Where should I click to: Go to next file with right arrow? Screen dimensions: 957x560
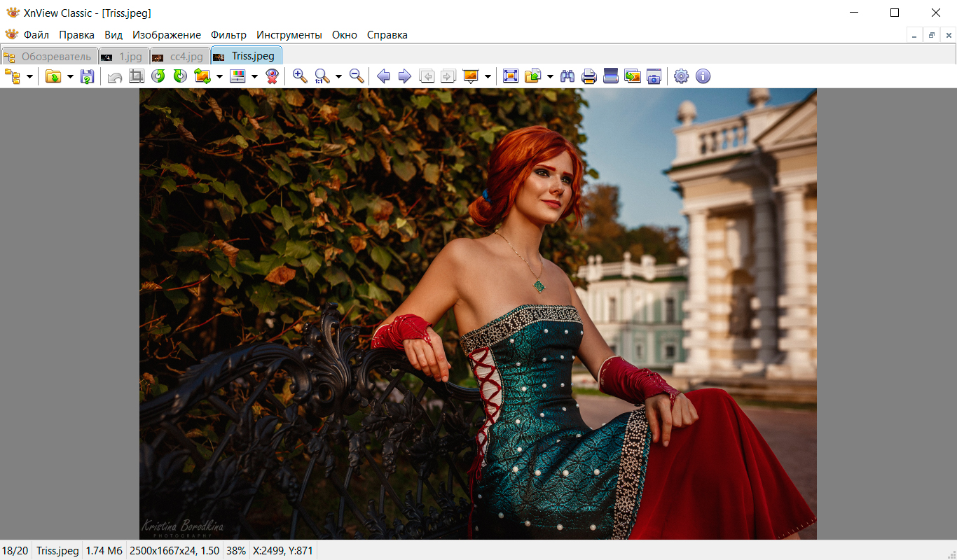click(x=405, y=76)
